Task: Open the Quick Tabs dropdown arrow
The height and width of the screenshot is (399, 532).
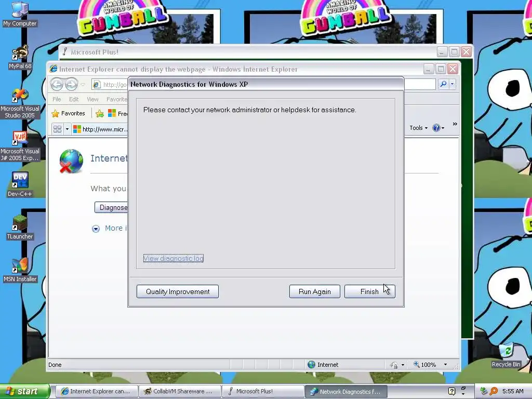Action: (67, 129)
